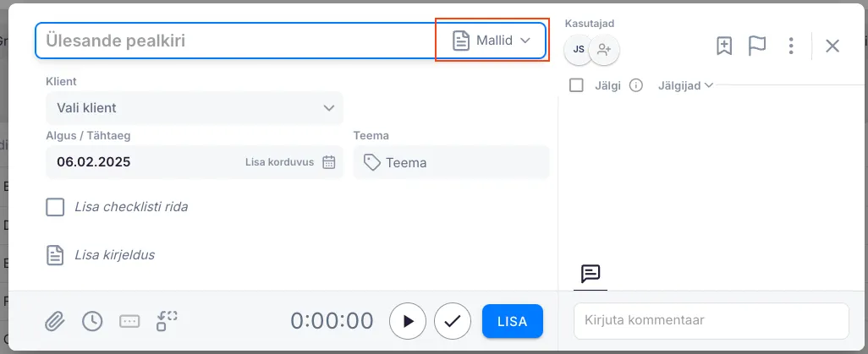Switch to the comments tab
The height and width of the screenshot is (354, 868).
coord(591,274)
